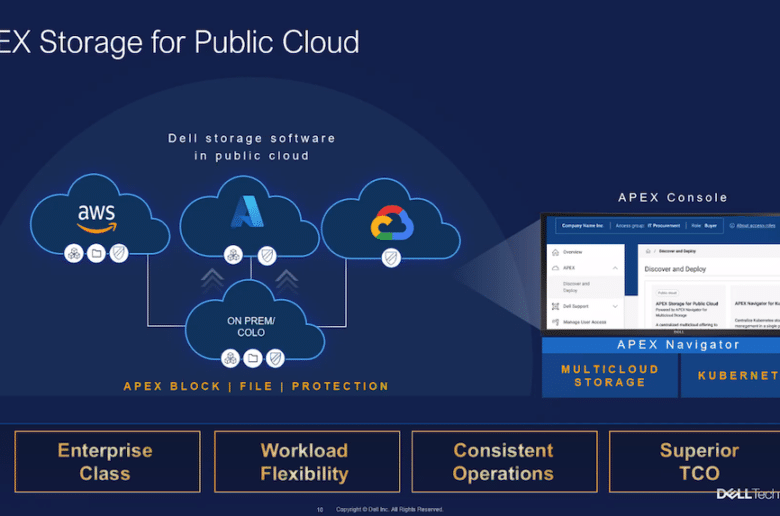This screenshot has height=516, width=780.
Task: Click the Enterprise Class box
Action: tap(107, 462)
